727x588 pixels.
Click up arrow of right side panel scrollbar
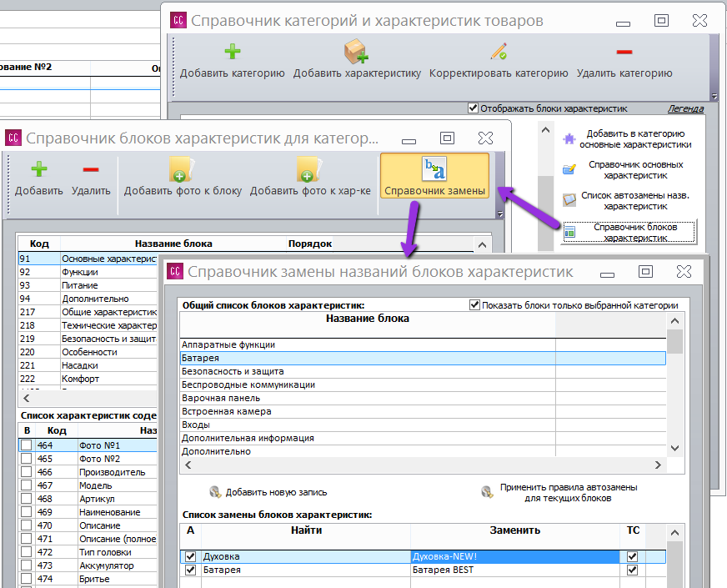coord(546,130)
